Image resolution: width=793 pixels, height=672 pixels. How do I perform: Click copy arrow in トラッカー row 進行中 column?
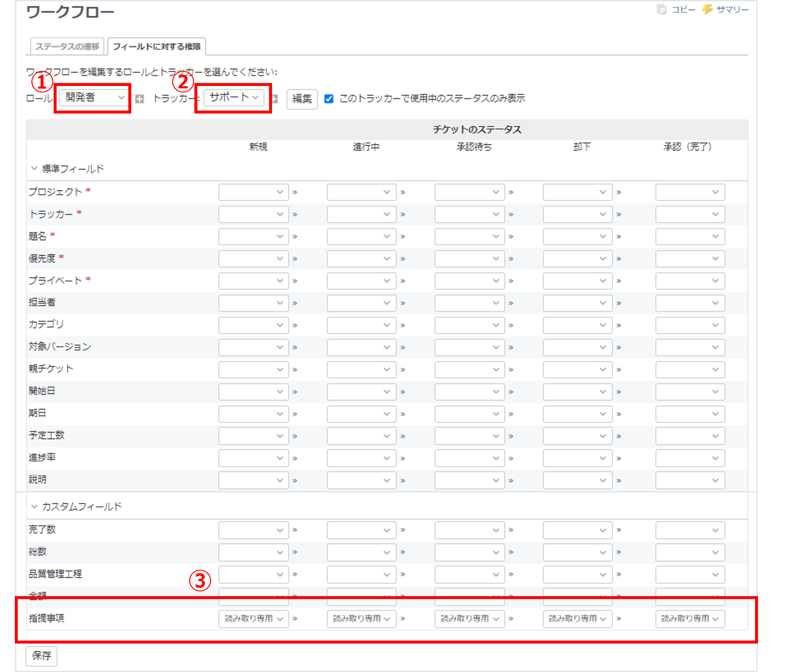(403, 215)
